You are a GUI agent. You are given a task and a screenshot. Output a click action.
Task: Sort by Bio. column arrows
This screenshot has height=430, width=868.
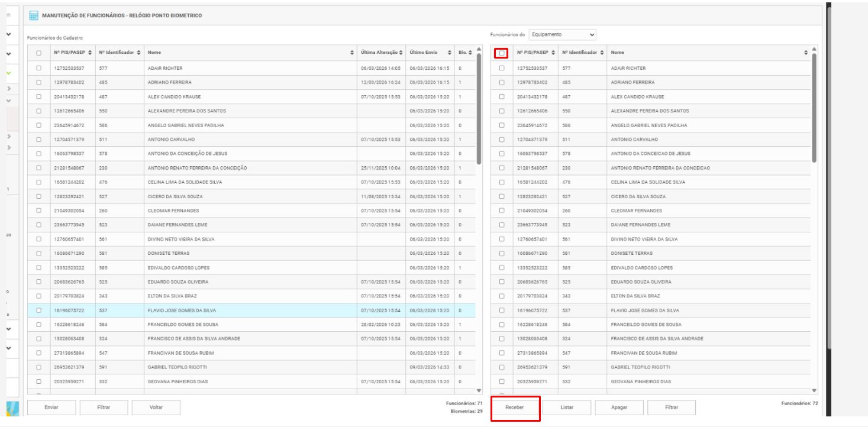(470, 53)
